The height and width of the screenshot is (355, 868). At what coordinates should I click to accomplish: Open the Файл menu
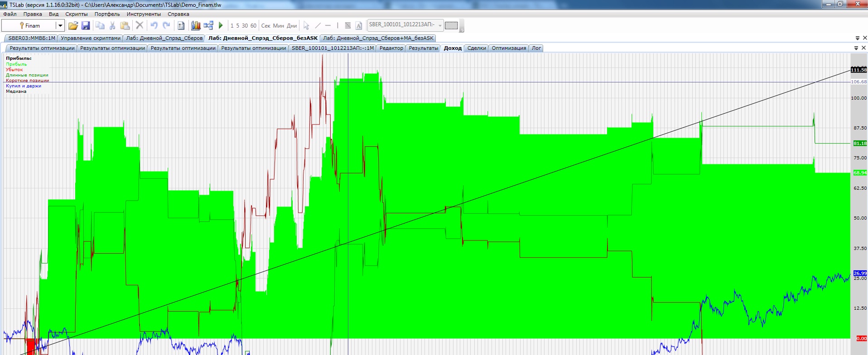pos(10,14)
